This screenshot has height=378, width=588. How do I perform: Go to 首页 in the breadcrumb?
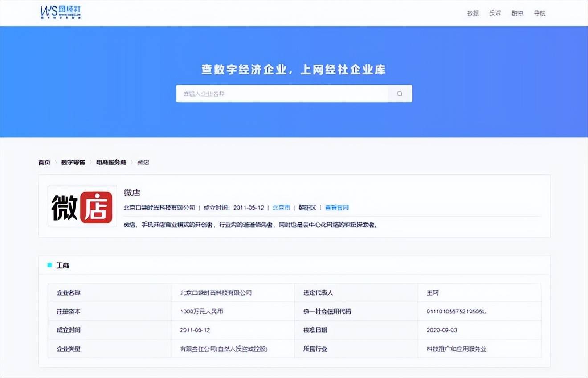coord(45,162)
